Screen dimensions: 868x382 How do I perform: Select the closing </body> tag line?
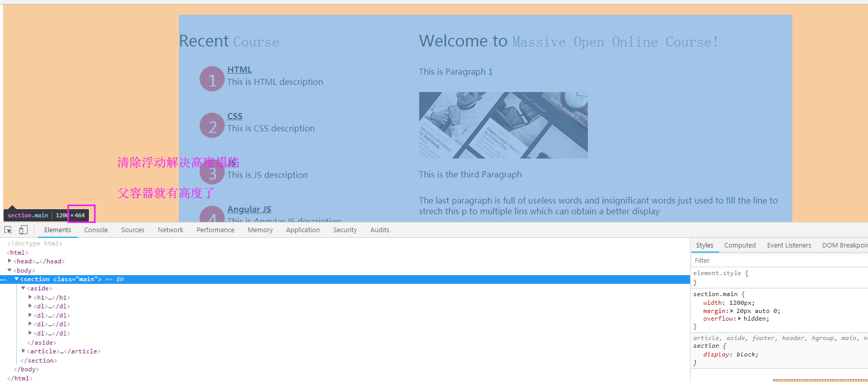[27, 369]
